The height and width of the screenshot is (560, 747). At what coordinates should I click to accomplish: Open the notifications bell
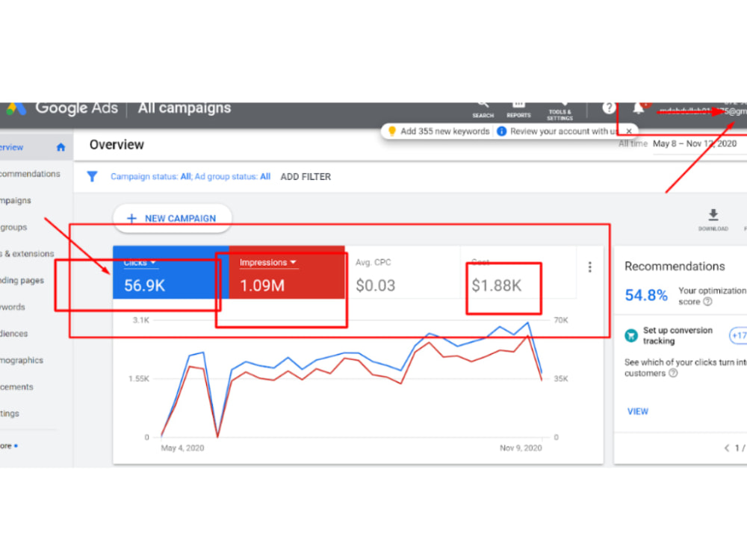click(639, 108)
